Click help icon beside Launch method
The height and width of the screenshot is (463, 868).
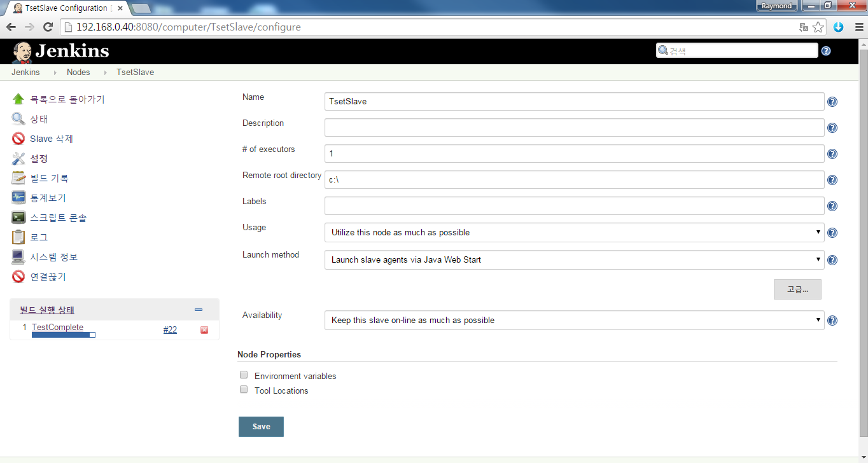click(x=832, y=260)
